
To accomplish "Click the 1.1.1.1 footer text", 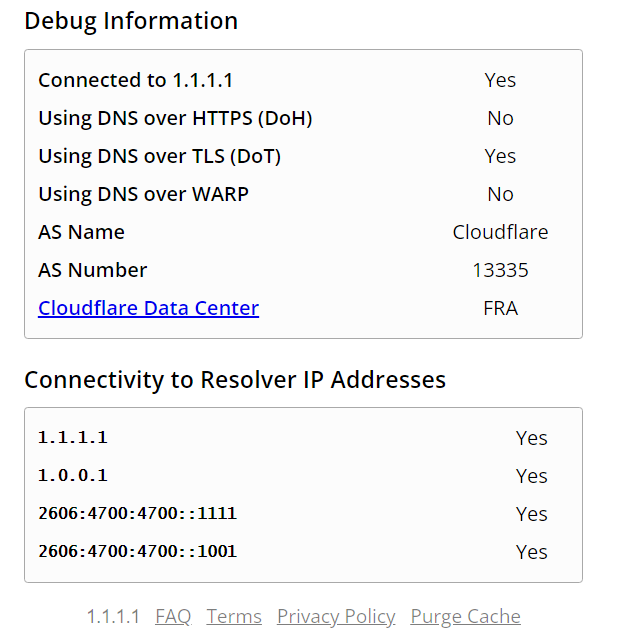I will 113,616.
